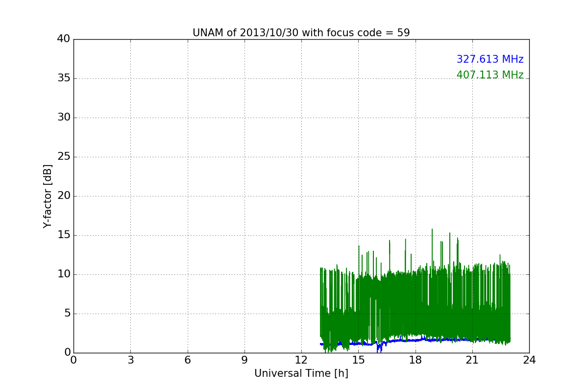Screen dimensions: 588x392
Task: Click the 'Y-factor [dB]' y-axis label
Action: pyautogui.click(x=48, y=196)
